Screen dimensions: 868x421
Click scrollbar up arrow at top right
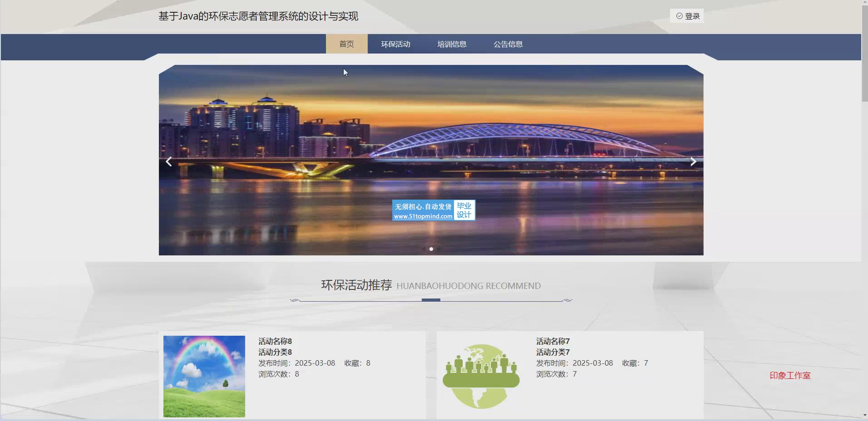pyautogui.click(x=864, y=3)
